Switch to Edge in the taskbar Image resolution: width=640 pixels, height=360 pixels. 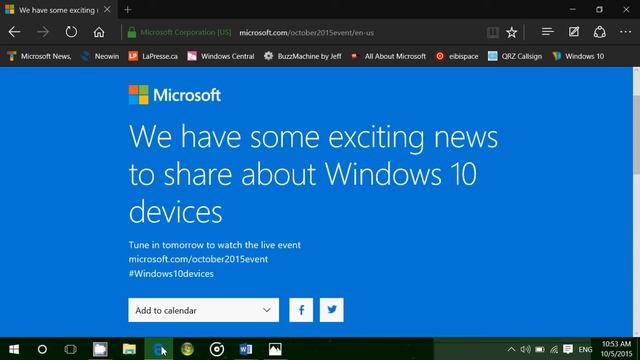click(158, 349)
